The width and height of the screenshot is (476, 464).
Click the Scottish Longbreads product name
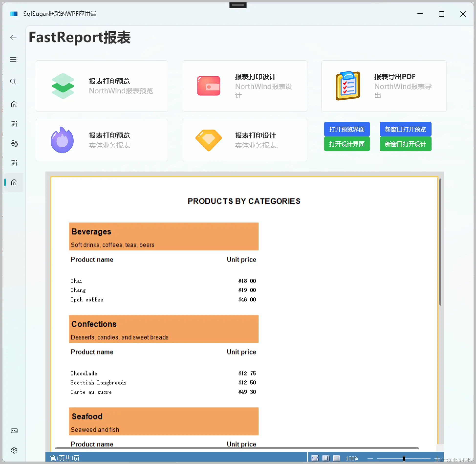click(98, 382)
